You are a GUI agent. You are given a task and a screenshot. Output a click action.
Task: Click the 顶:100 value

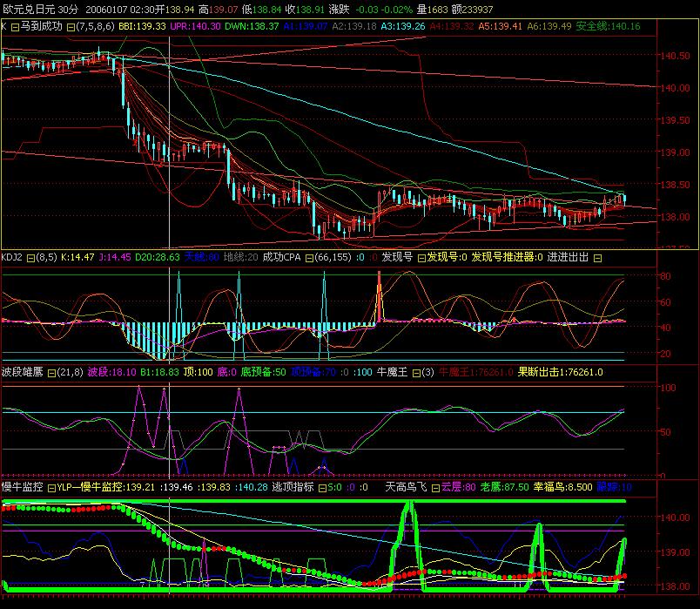pos(199,372)
